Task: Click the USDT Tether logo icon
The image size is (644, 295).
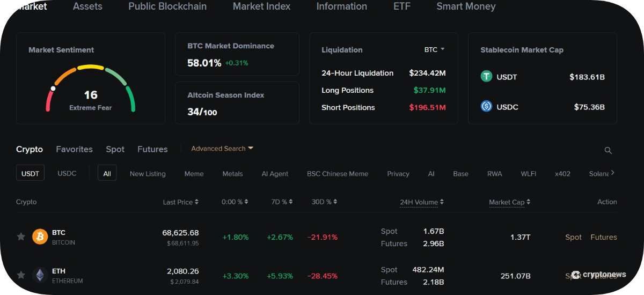Action: pos(486,76)
